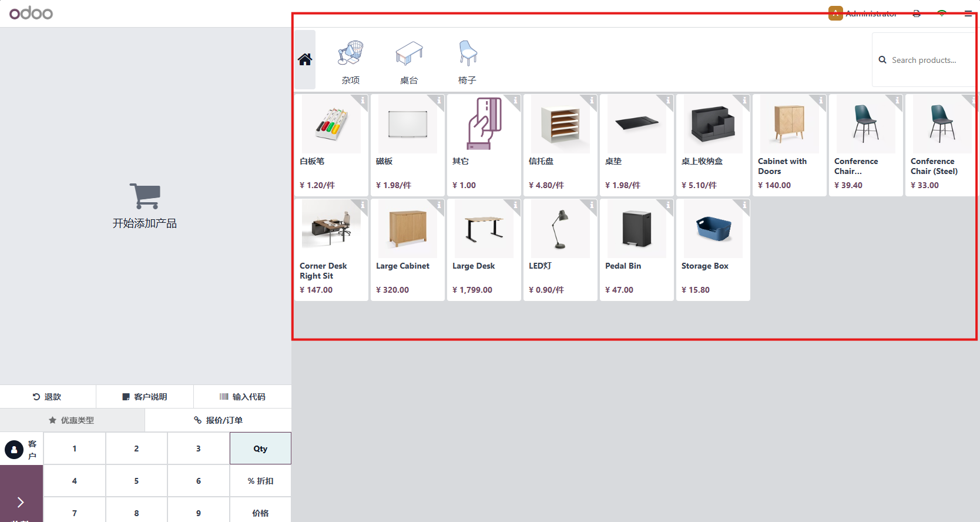Click the green Wi-Fi sync status icon
Screen dimensions: 980x522
(x=942, y=14)
